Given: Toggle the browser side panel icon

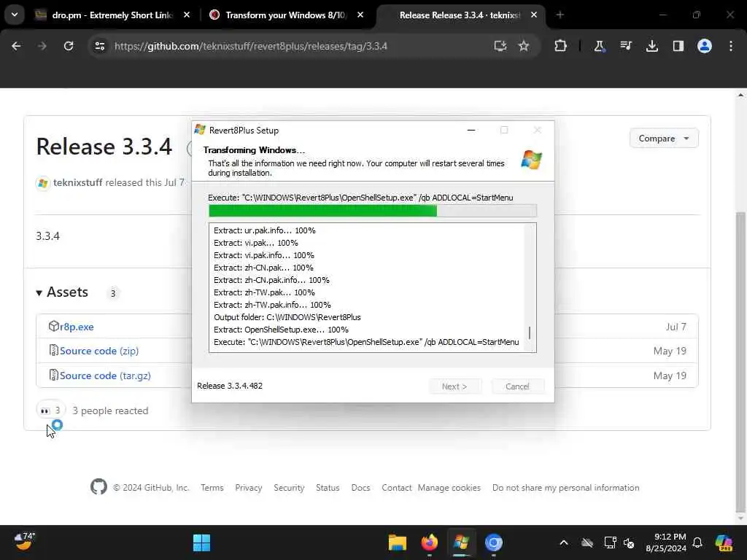Looking at the screenshot, I should pos(678,46).
